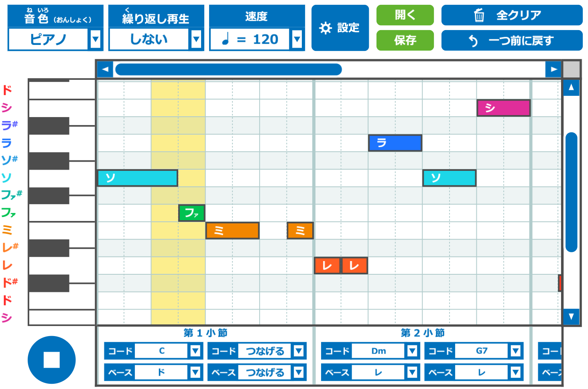Click the top ド white piano key

[62, 90]
